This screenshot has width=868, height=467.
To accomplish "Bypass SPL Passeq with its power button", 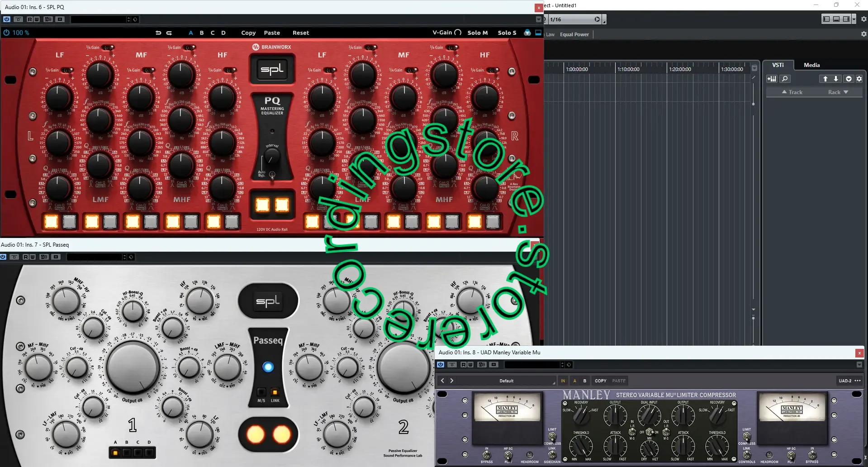I will (3, 257).
